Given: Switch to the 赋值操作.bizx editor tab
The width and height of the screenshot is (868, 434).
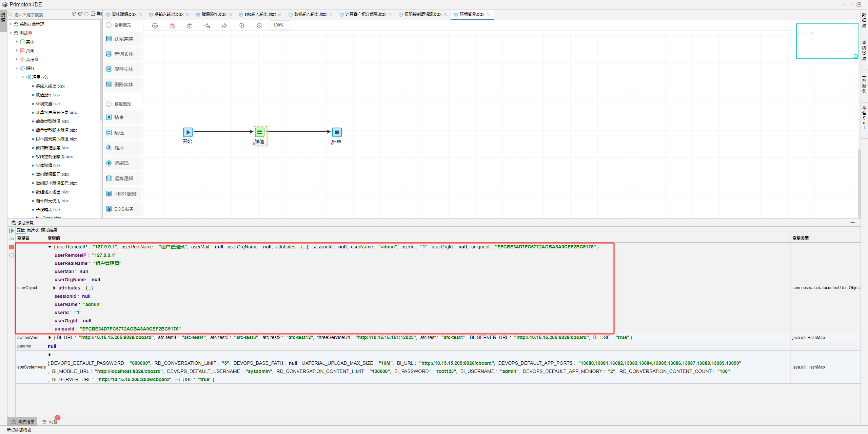Looking at the screenshot, I should [x=214, y=14].
